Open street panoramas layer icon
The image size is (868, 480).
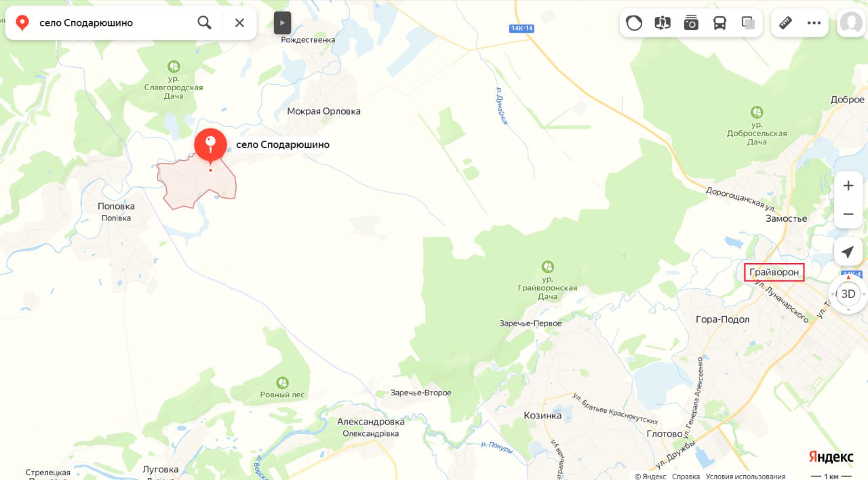(x=663, y=23)
